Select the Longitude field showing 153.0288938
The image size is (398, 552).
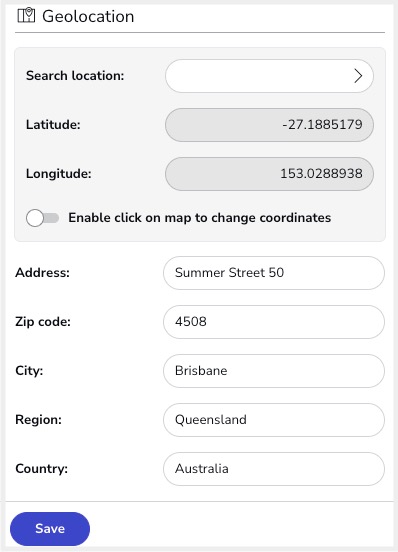[269, 174]
